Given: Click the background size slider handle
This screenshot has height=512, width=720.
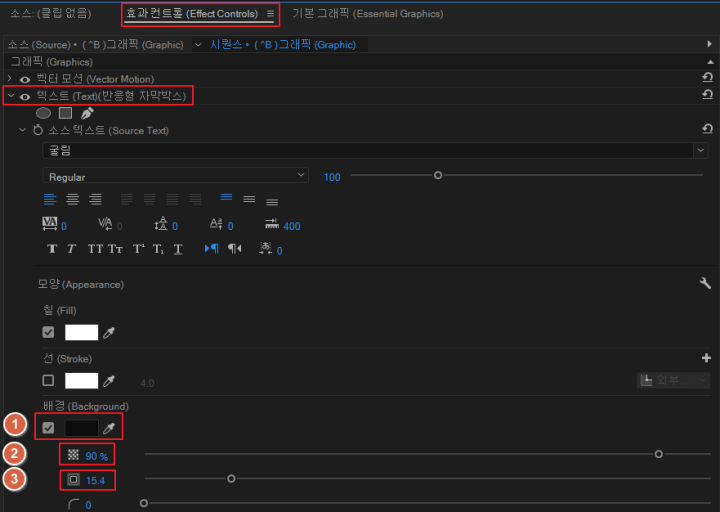Looking at the screenshot, I should coord(231,478).
